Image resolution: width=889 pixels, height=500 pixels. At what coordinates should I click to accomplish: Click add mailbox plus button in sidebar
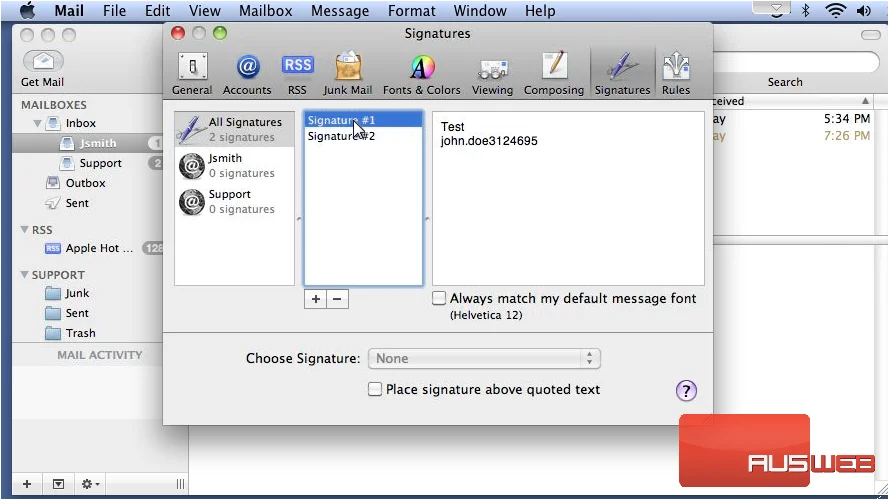point(27,484)
